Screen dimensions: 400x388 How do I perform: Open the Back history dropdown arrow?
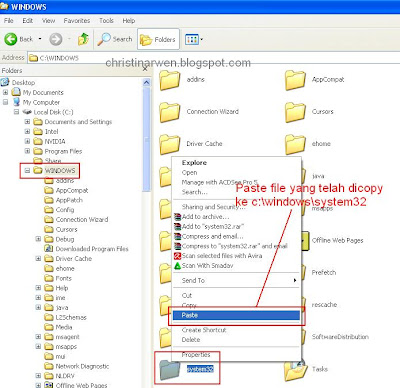[40, 39]
